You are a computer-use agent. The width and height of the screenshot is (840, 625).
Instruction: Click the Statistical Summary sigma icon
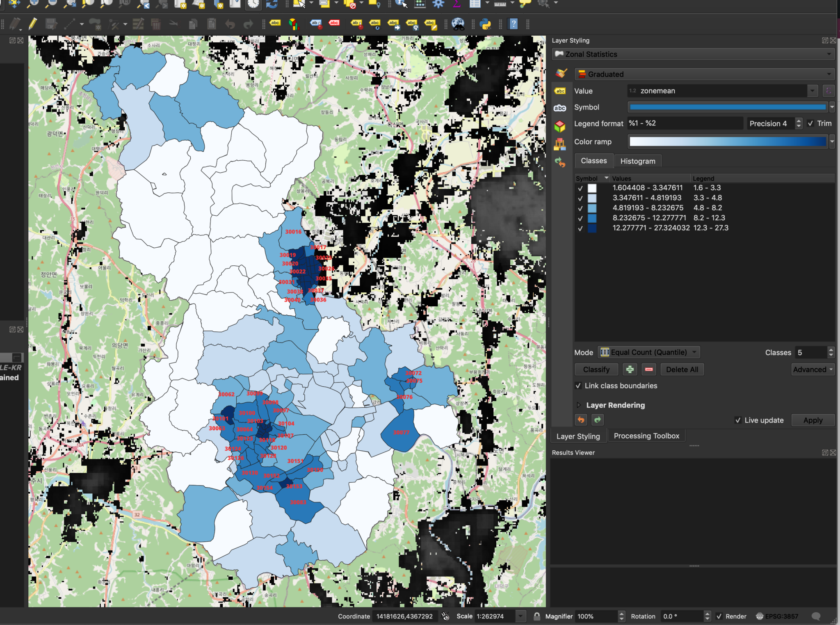(x=457, y=4)
